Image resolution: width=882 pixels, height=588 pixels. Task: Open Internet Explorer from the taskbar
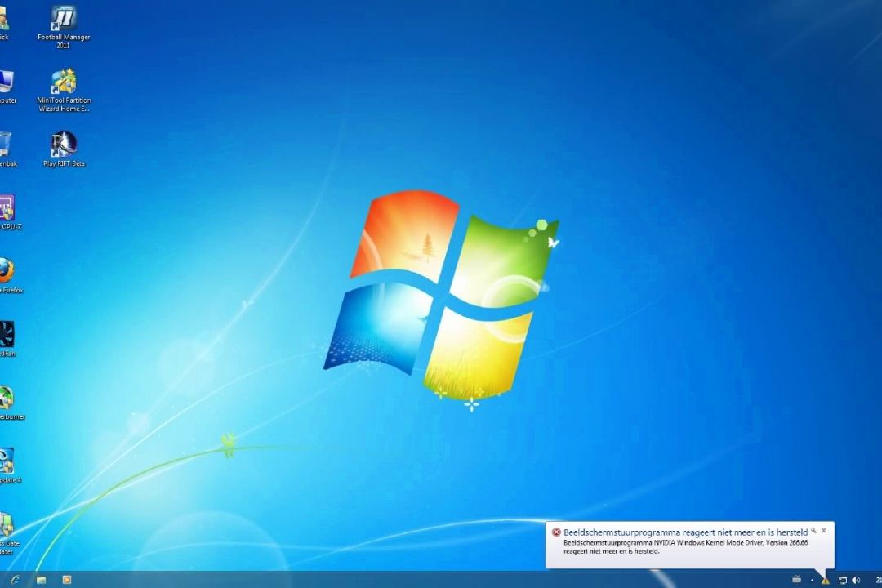click(x=16, y=580)
